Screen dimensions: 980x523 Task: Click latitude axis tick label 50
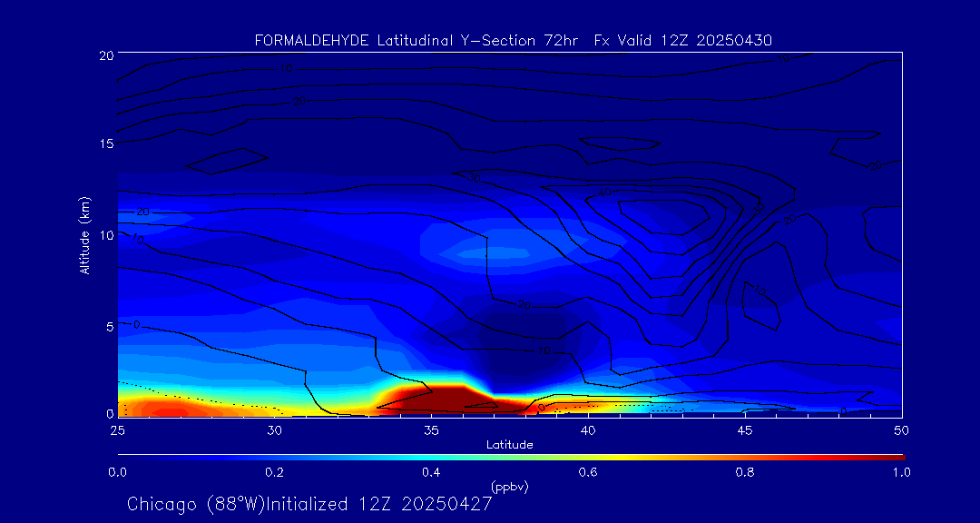click(902, 430)
